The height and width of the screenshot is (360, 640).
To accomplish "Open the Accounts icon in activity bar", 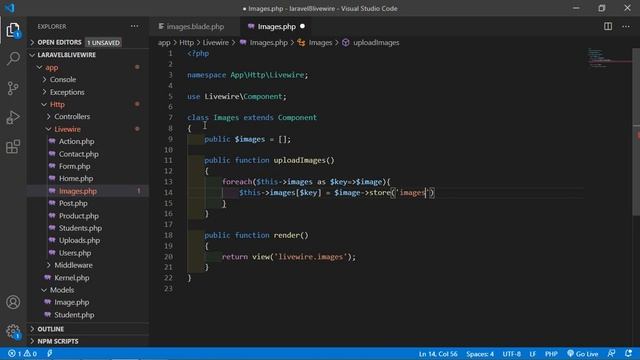I will click(x=13, y=302).
